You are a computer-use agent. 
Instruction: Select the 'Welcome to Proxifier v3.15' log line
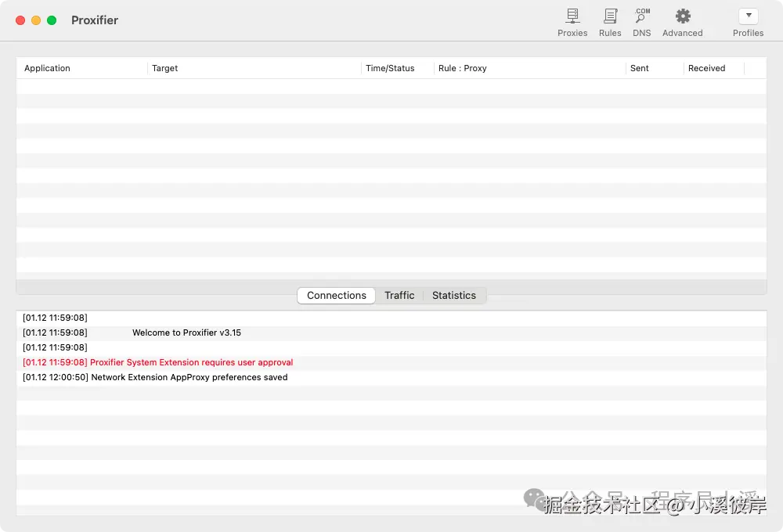(391, 332)
